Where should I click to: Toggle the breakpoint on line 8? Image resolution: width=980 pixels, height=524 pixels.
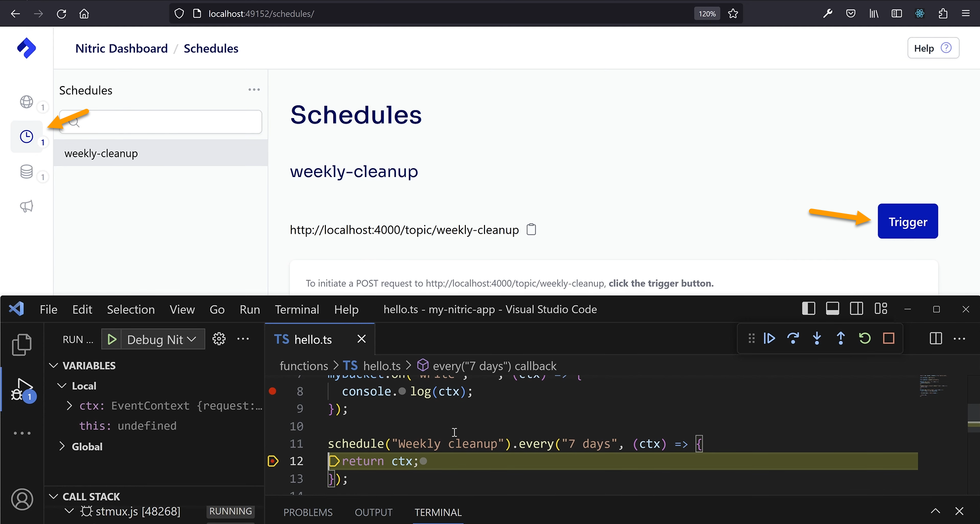click(272, 391)
